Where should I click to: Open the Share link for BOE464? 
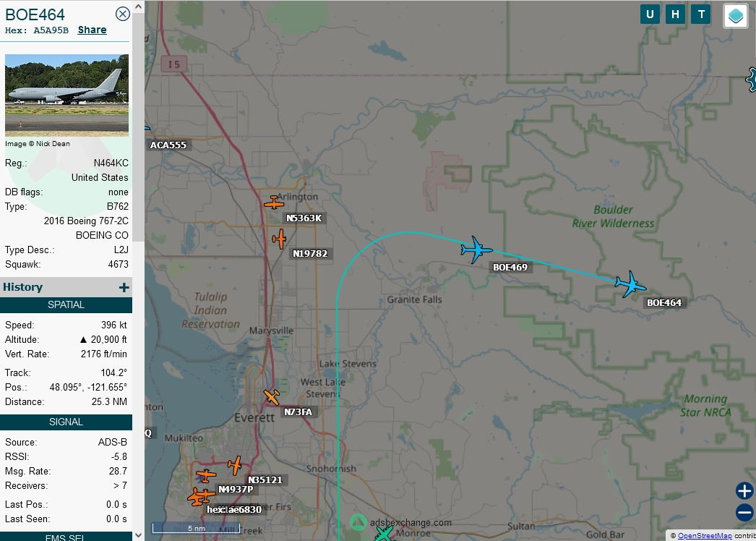[x=92, y=30]
